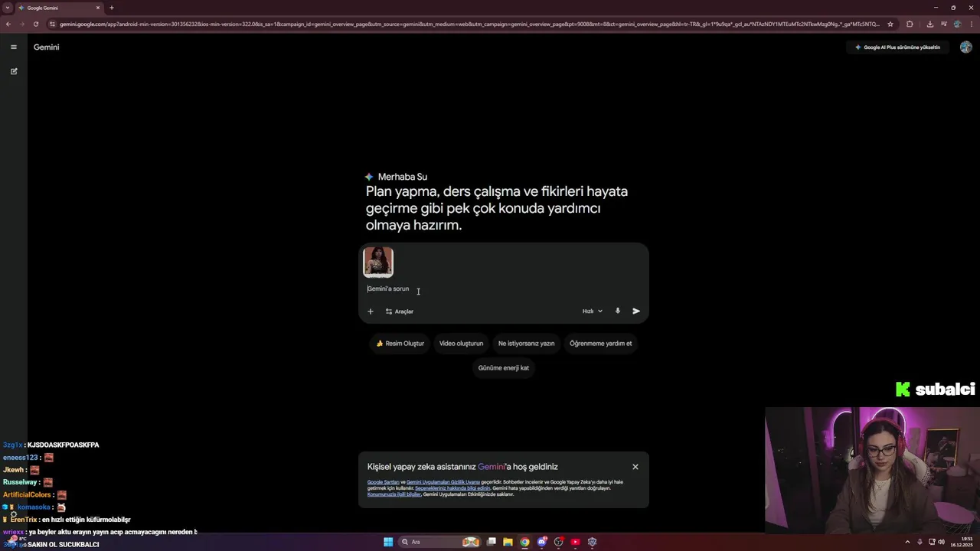The width and height of the screenshot is (980, 551).
Task: Open the volume speaker tray icon
Action: (941, 542)
